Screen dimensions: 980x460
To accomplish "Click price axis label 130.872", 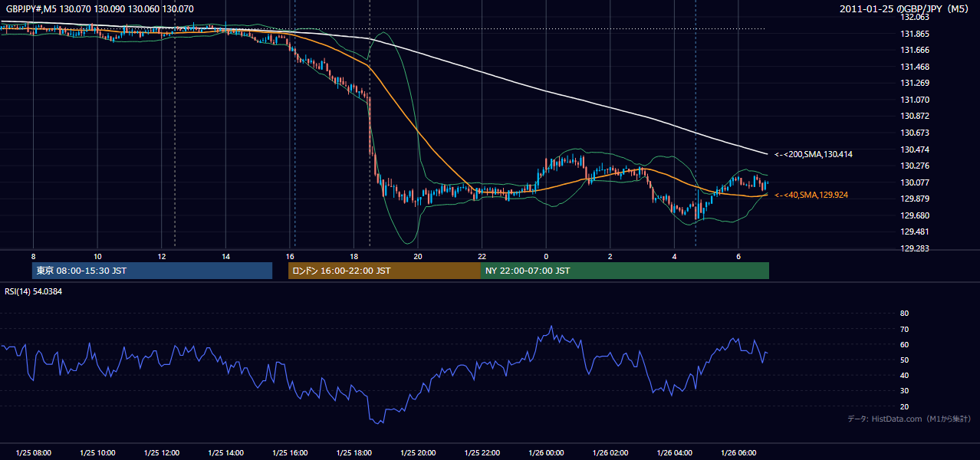I will pos(915,116).
